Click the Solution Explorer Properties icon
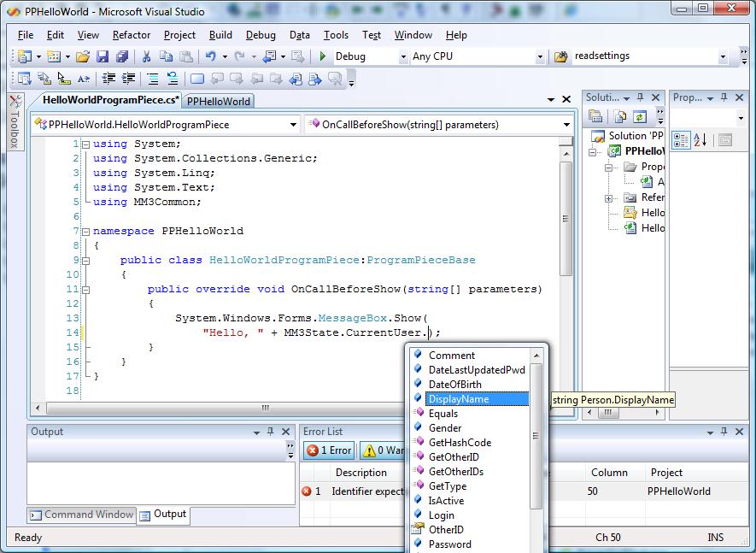 coord(595,116)
